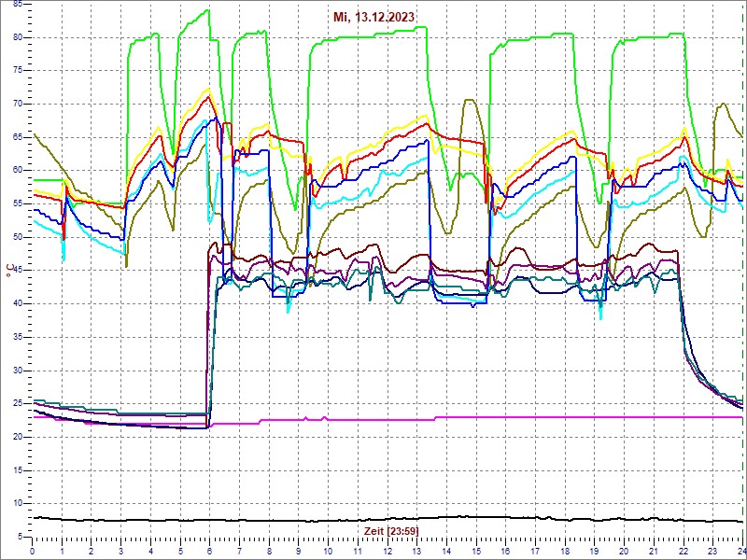Select hour label 16 on the time axis
Image resolution: width=747 pixels, height=560 pixels.
tap(506, 550)
